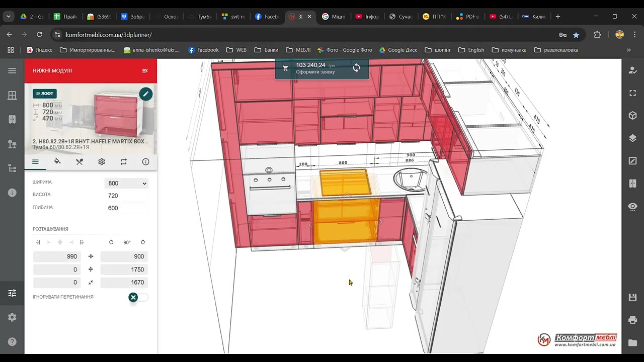Open the Банки bookmarks folder

click(266, 50)
